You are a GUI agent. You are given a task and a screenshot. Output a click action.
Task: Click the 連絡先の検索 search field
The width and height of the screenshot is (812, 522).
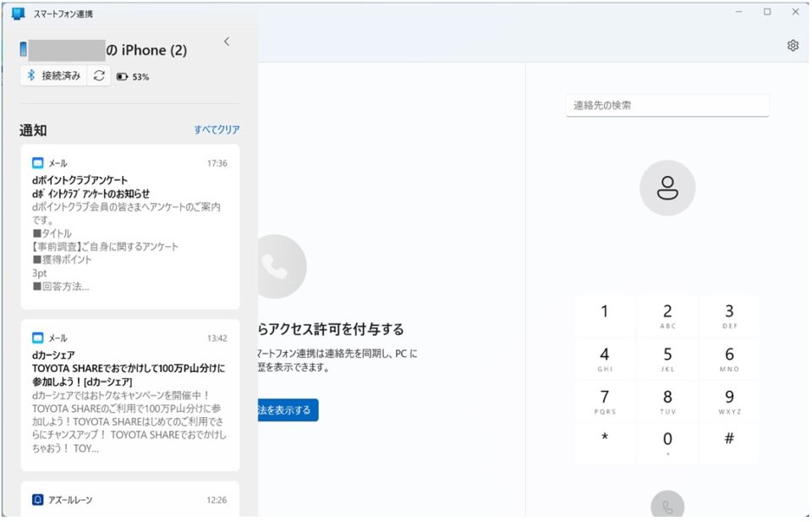point(667,106)
